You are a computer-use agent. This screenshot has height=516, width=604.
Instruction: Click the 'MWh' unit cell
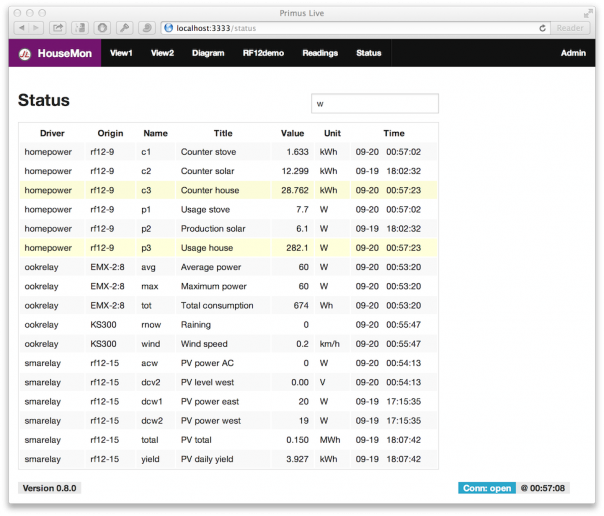330,440
